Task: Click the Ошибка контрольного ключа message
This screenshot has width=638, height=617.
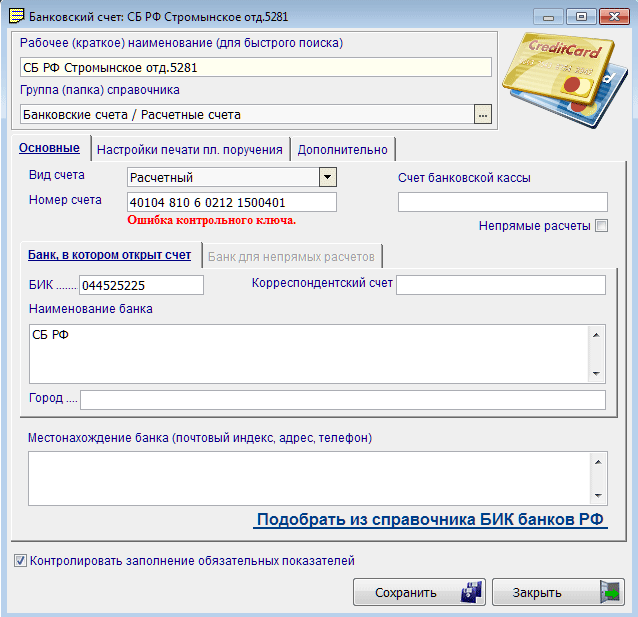Action: click(x=211, y=220)
